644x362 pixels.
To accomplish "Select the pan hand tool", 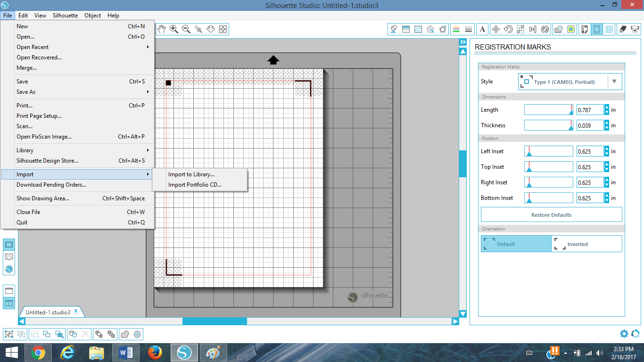I will (162, 29).
